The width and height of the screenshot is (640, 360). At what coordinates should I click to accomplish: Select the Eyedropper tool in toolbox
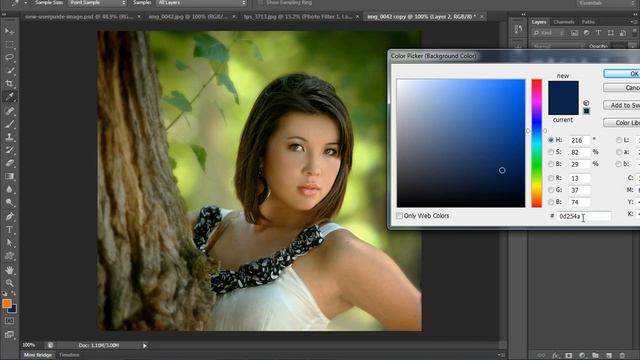pos(9,97)
